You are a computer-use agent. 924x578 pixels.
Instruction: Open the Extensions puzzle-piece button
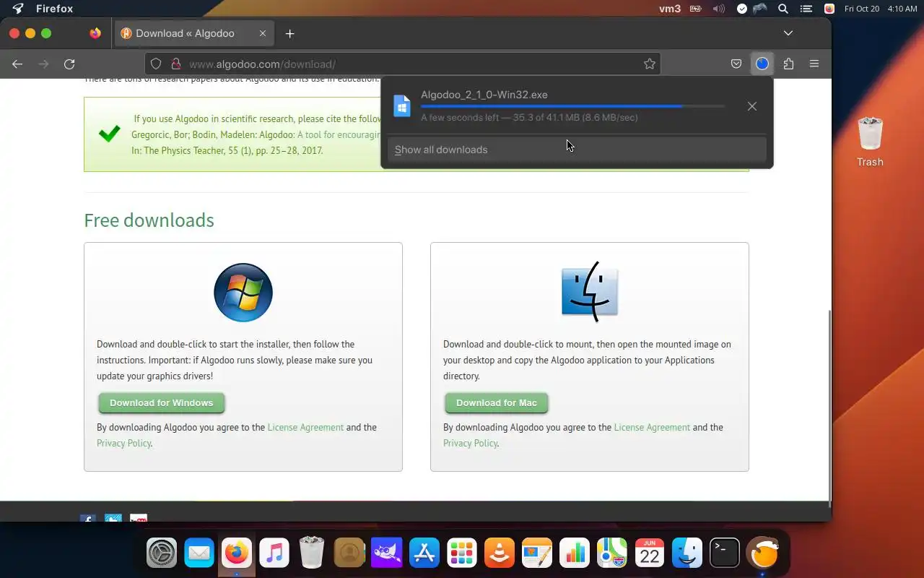tap(788, 64)
